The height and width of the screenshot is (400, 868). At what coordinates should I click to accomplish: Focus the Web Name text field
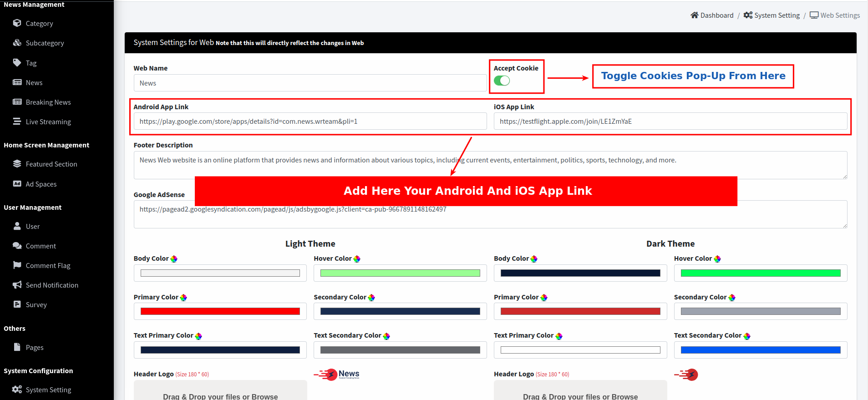click(x=310, y=83)
